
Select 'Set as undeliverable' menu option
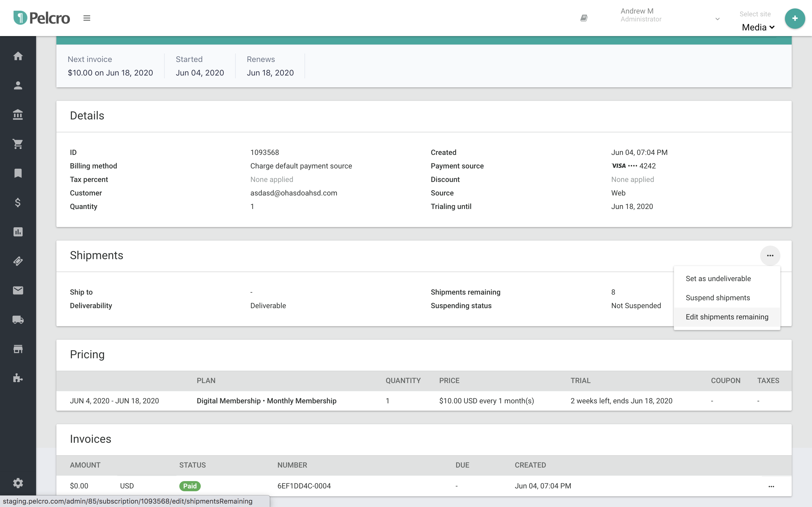point(718,279)
